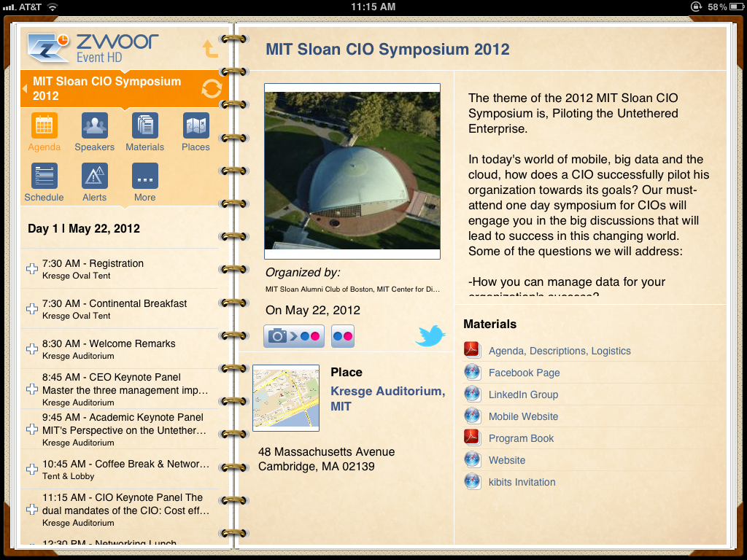Open the Alerts section

pyautogui.click(x=94, y=182)
